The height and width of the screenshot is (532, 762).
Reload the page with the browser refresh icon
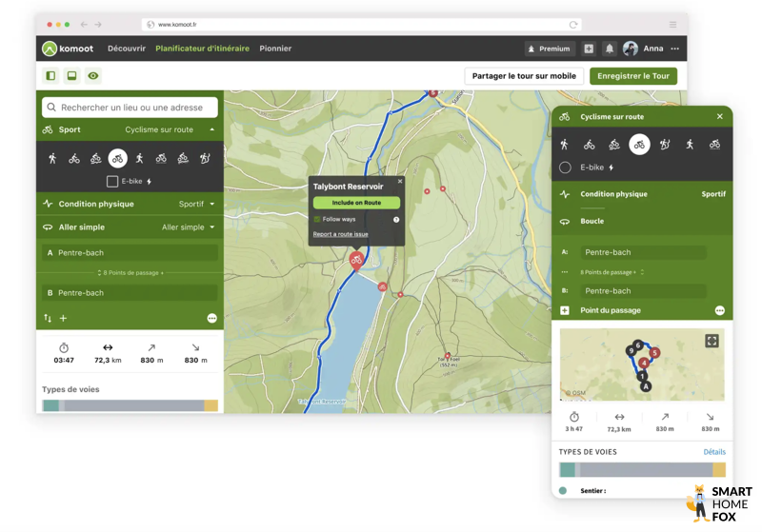[x=573, y=25]
